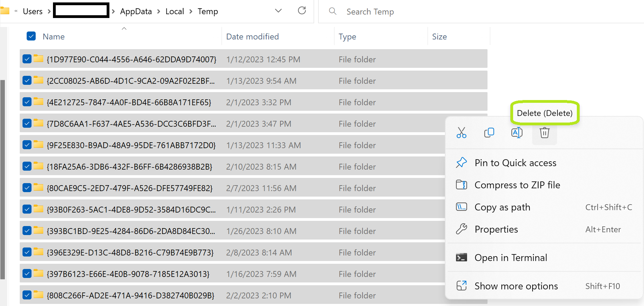
Task: Uncheck the {1D977E90-C044-4556 folder checkbox
Action: click(x=27, y=59)
